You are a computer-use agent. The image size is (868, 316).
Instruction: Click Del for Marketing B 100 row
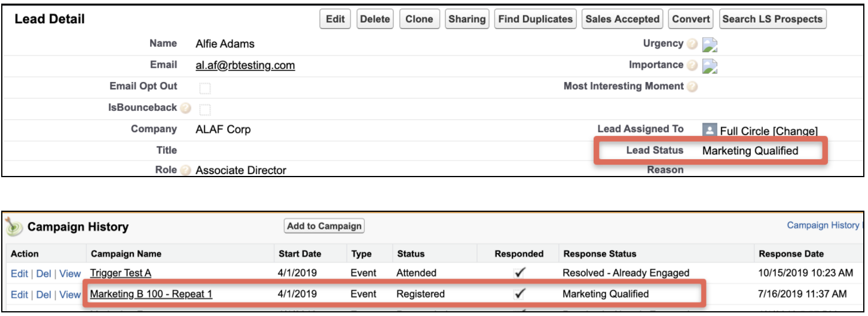[44, 294]
